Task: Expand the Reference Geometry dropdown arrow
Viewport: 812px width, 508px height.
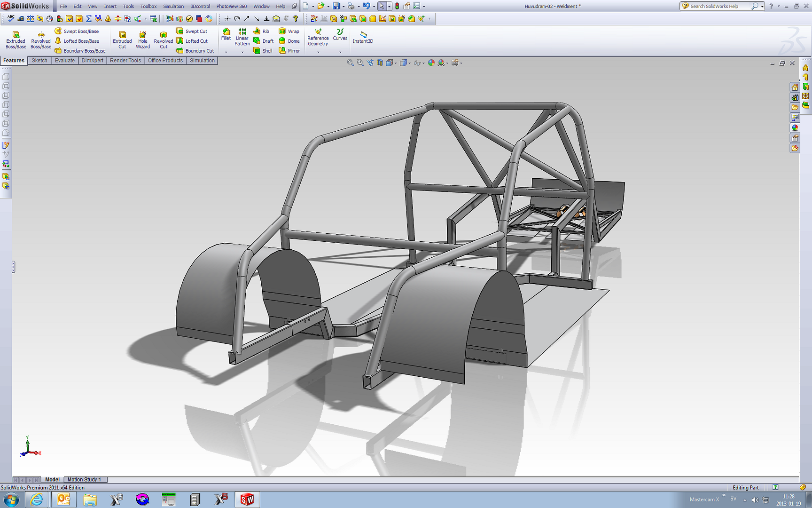Action: 318,52
